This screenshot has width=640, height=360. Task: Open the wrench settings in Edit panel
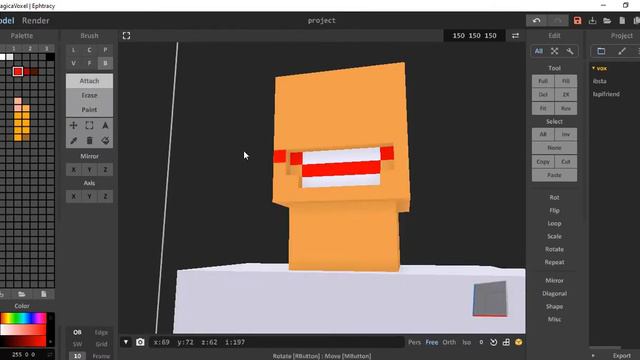[x=570, y=51]
